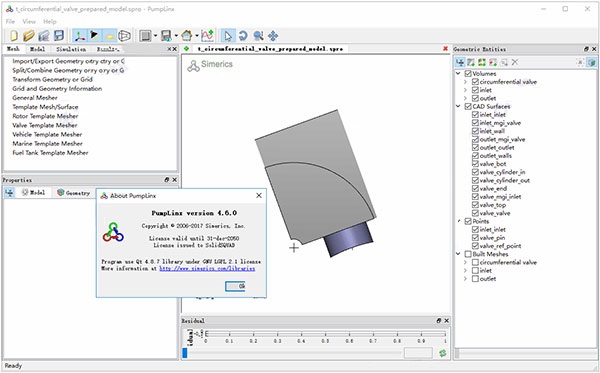Click the delete X icon in Geometric Entities toolbar

point(515,62)
